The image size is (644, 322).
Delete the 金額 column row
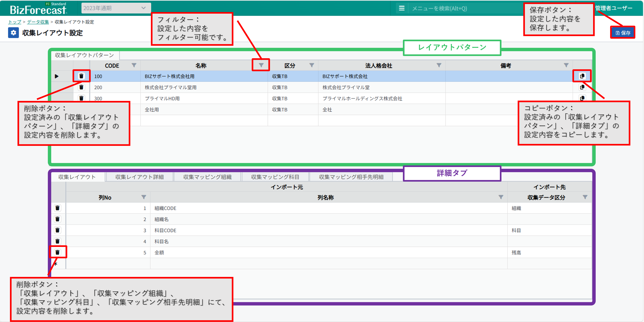[x=57, y=252]
